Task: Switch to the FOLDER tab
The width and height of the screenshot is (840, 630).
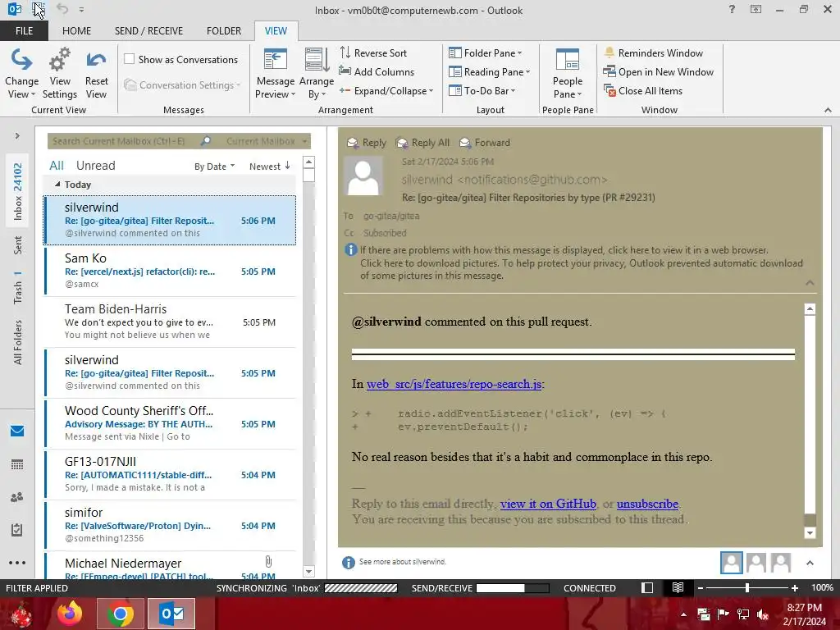Action: coord(224,30)
